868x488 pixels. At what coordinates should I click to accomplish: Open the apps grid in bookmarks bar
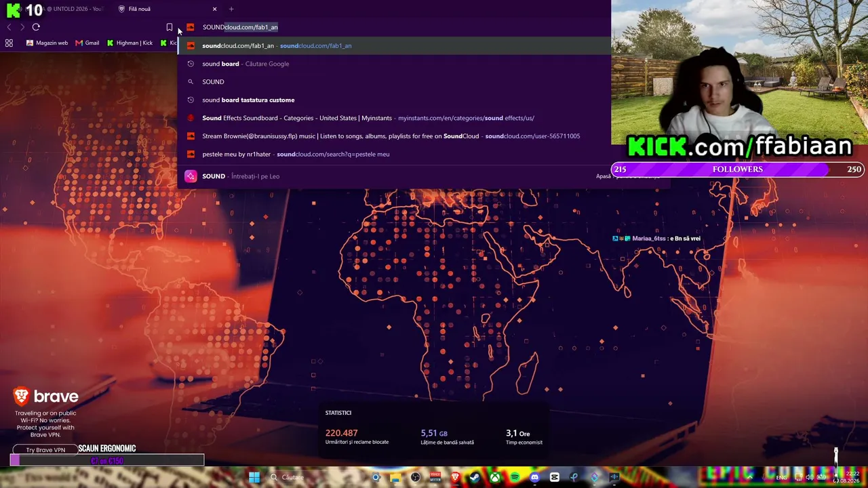tap(9, 43)
